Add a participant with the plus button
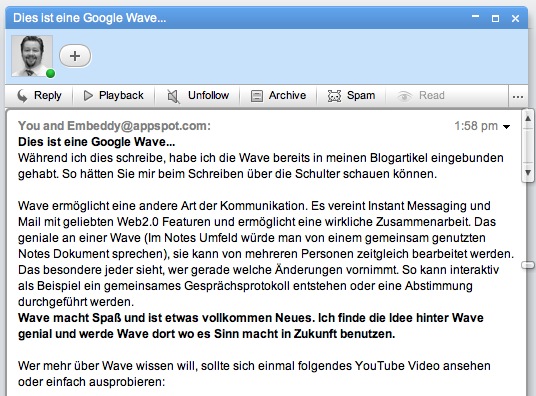The height and width of the screenshot is (396, 536). (75, 56)
